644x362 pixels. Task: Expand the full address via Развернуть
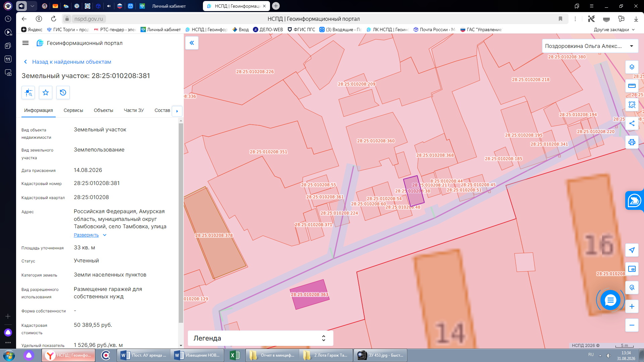[87, 235]
